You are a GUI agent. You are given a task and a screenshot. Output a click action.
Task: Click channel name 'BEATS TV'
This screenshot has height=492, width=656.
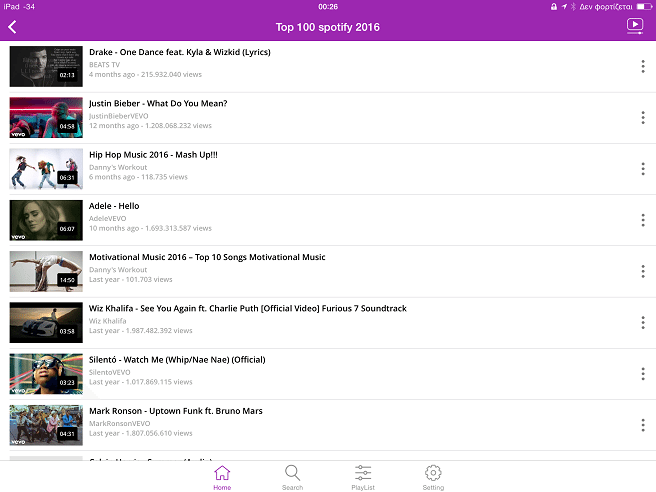105,64
